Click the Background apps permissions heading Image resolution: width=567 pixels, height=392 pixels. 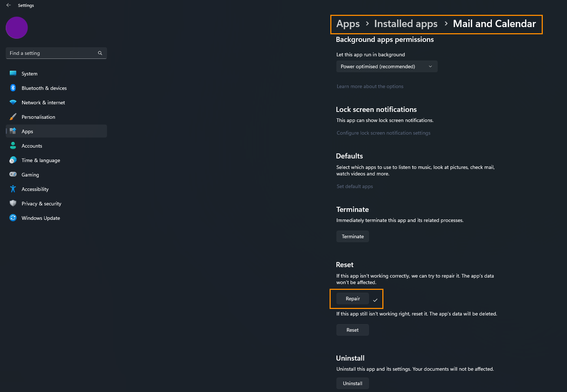point(385,40)
